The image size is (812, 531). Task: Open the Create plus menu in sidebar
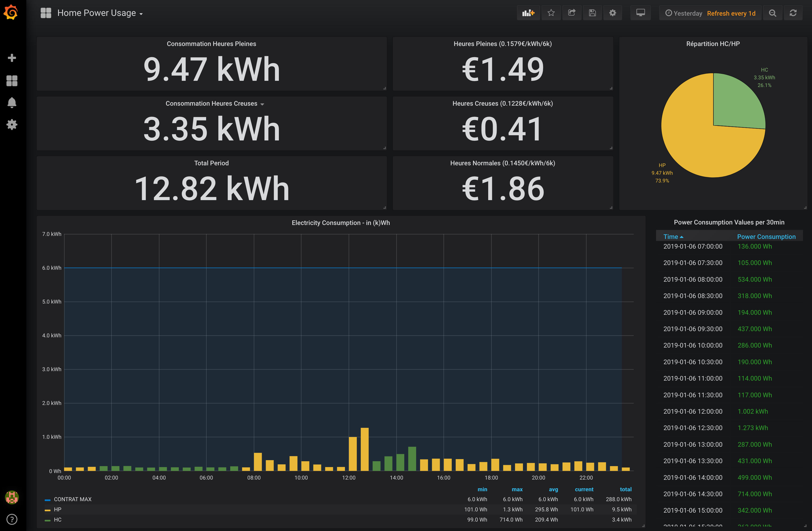[12, 58]
